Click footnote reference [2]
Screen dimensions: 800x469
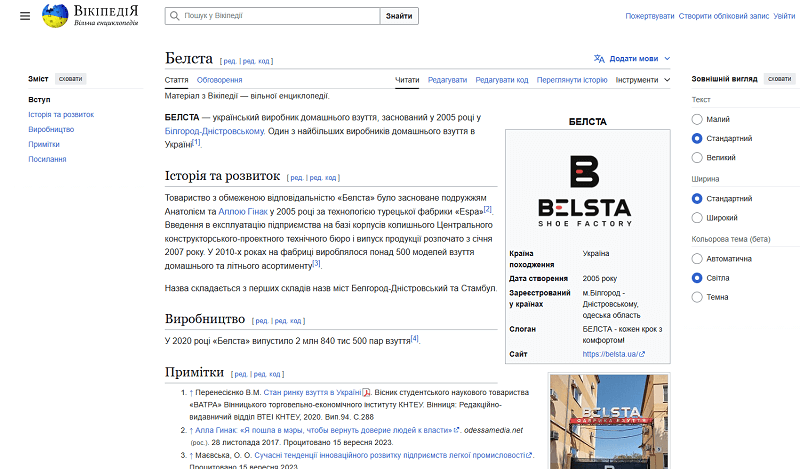pos(488,209)
